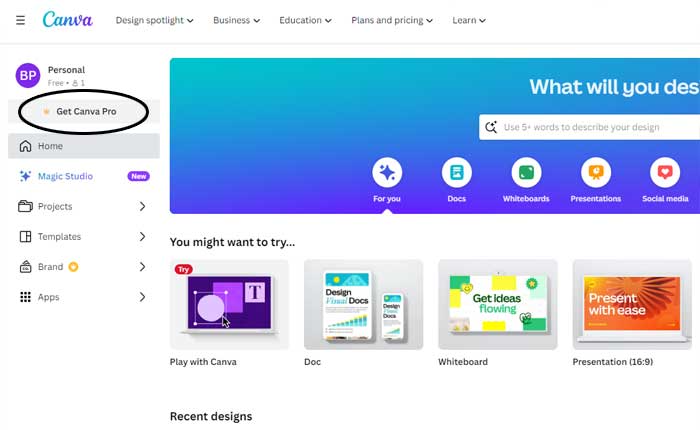The height and width of the screenshot is (430, 700).
Task: Open the Education dropdown menu
Action: (x=305, y=20)
